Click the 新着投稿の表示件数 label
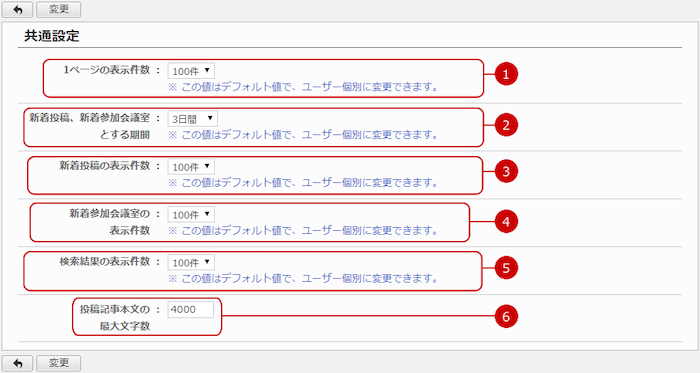The image size is (700, 373). (x=104, y=166)
